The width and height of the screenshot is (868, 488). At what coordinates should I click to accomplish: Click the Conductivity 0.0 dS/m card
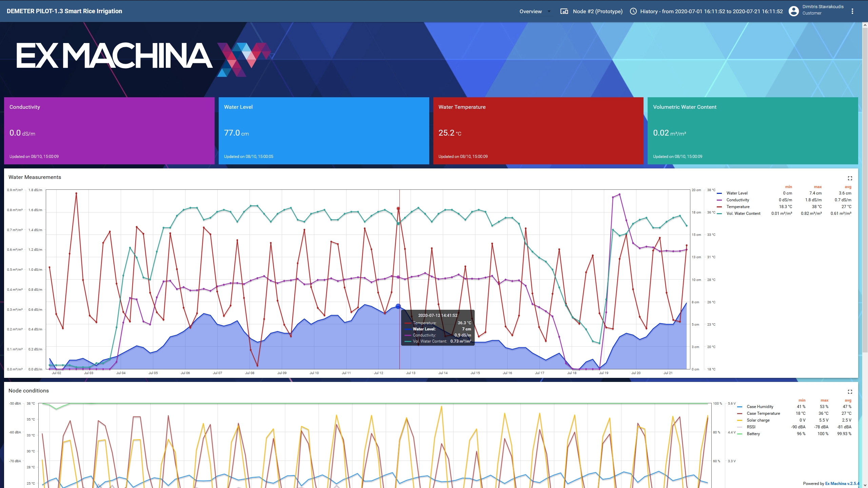click(109, 131)
